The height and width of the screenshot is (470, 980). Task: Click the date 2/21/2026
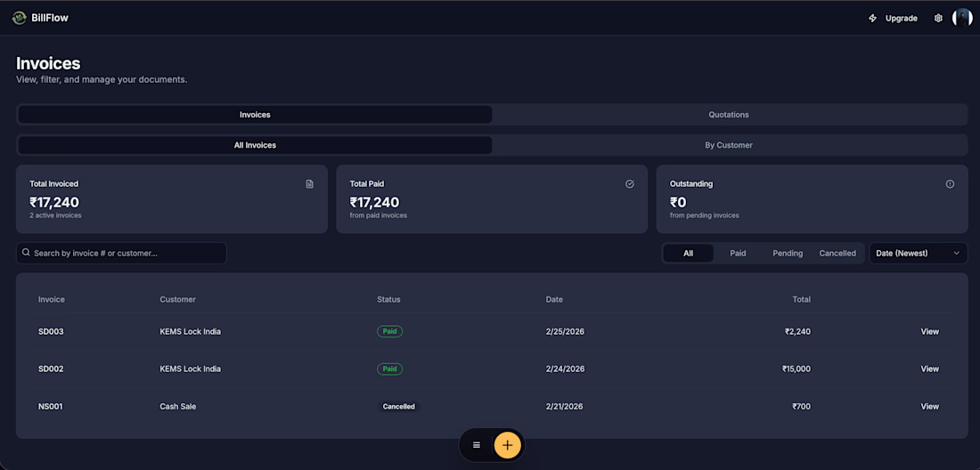[x=564, y=406]
